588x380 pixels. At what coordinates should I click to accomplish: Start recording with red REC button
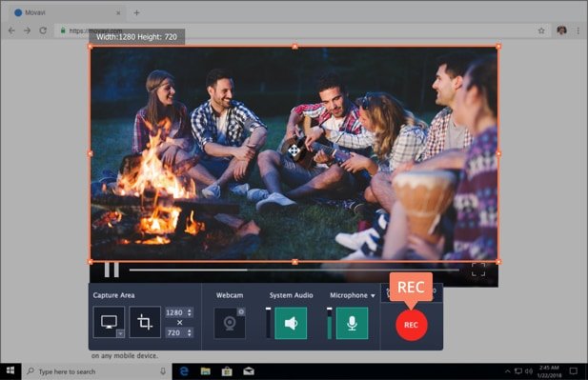point(412,325)
